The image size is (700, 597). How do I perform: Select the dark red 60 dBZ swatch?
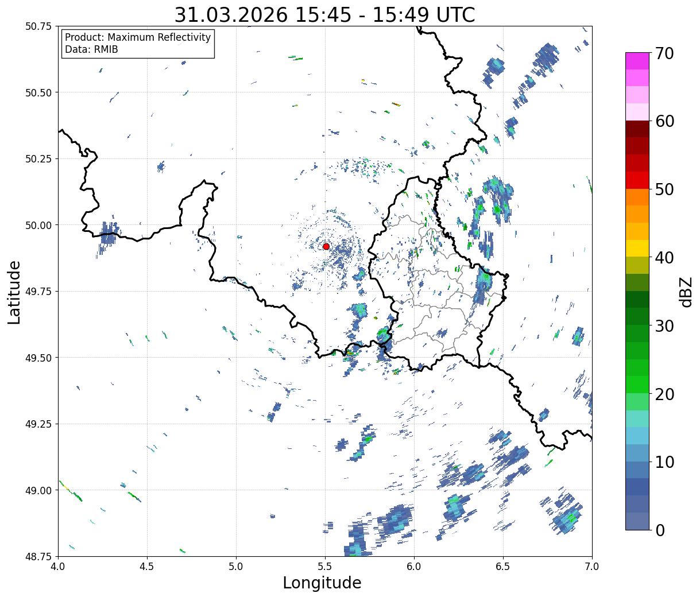tap(637, 129)
